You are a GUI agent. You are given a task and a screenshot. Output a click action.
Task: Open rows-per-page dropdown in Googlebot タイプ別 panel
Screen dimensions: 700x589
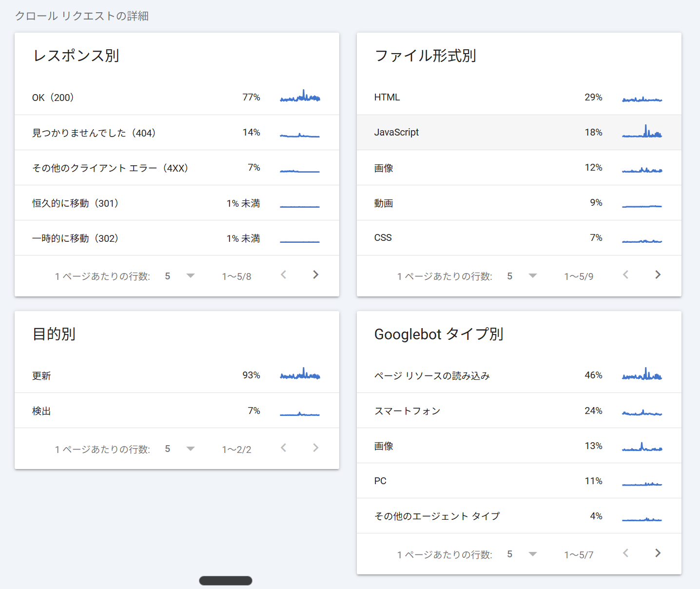[532, 554]
